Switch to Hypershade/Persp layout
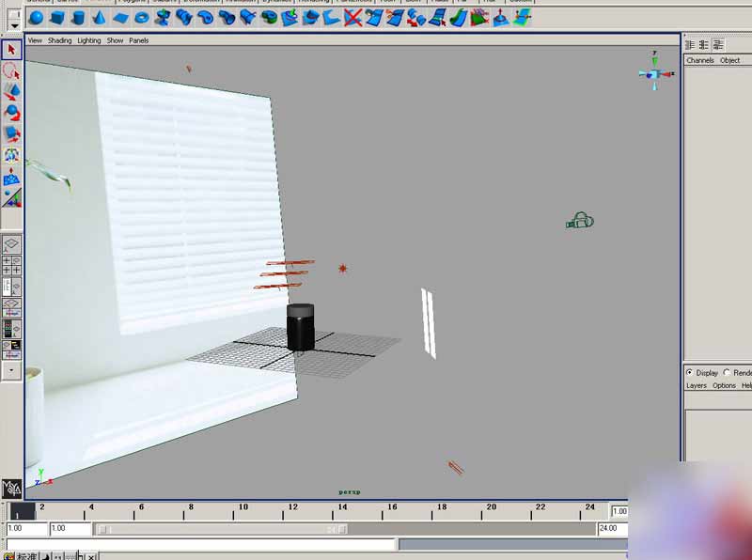 11,329
